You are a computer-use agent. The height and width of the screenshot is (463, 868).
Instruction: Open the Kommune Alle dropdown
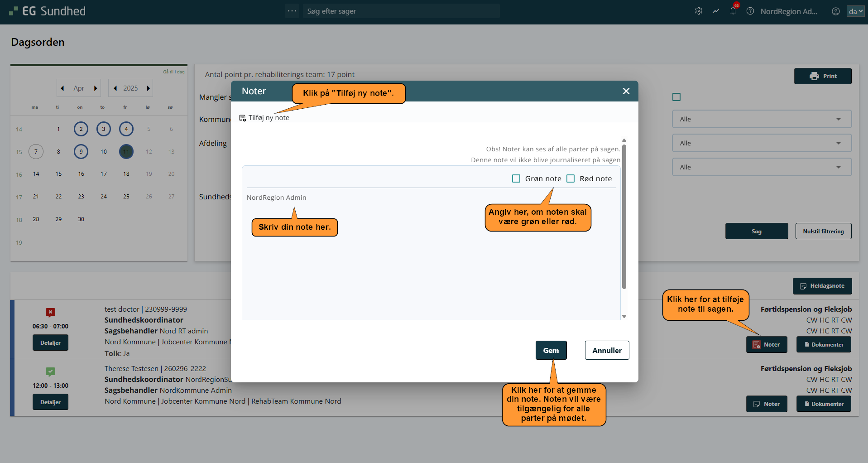tap(762, 119)
